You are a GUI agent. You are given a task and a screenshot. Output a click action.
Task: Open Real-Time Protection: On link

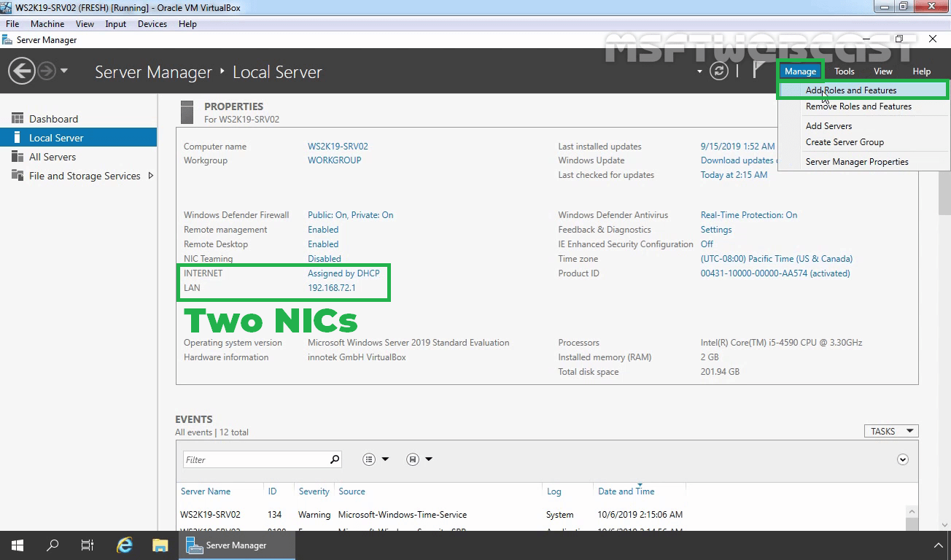(749, 215)
